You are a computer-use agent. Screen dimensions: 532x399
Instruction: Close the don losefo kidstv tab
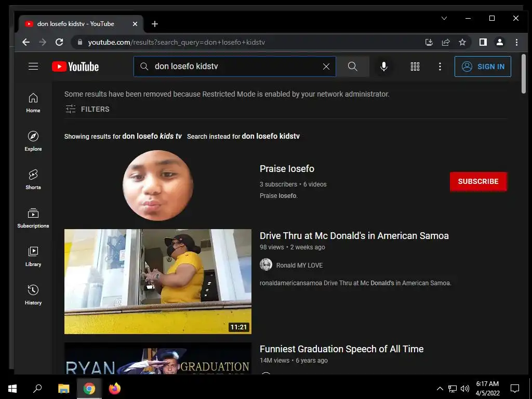point(135,24)
